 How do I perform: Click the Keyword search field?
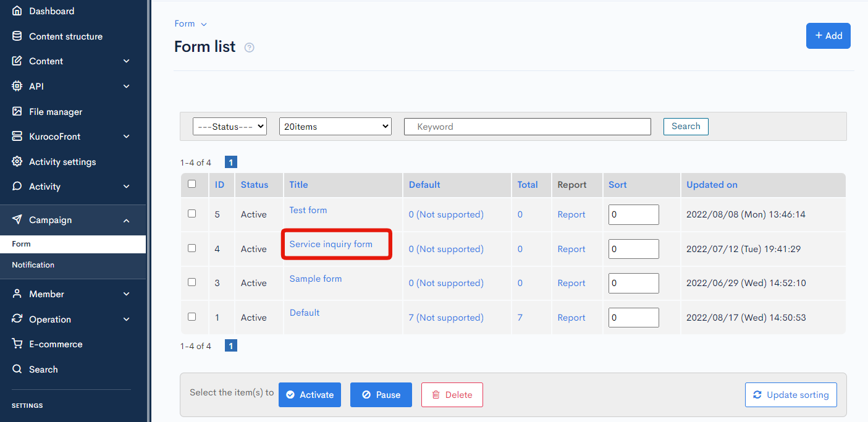(528, 127)
